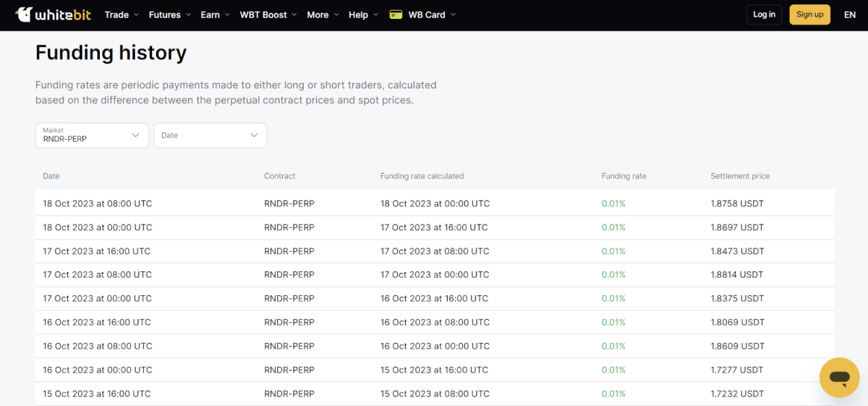Click settlement price 1.7232 USDT
The image size is (868, 406).
coord(737,394)
